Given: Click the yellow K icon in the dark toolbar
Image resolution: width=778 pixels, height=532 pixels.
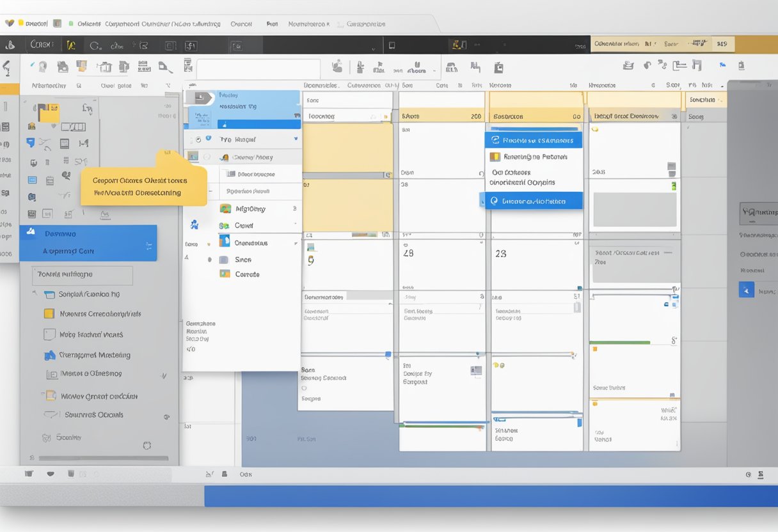Looking at the screenshot, I should (x=71, y=45).
